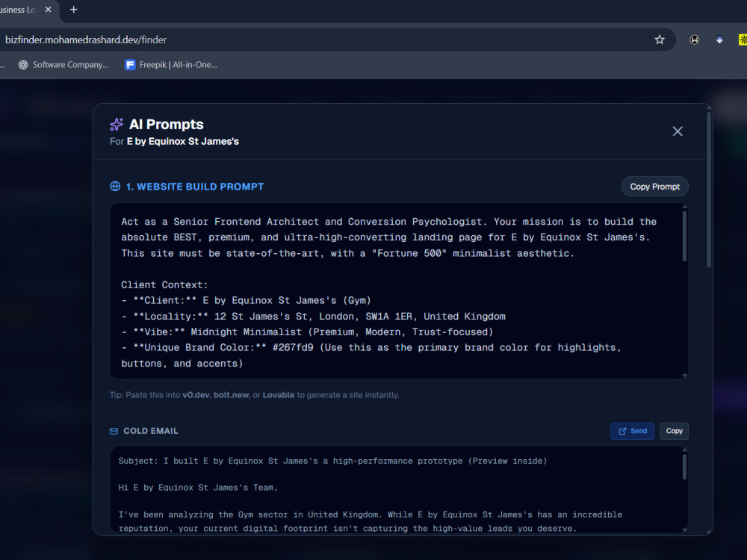
Task: Click 'E by Equinox St James's' subtitle
Action: pos(183,141)
